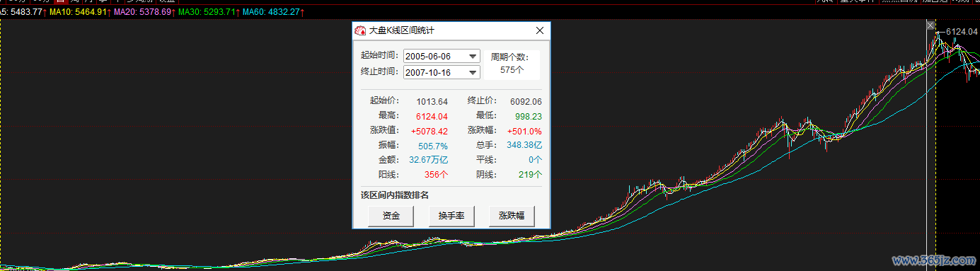Dismiss interval selection with the gray X
The width and height of the screenshot is (980, 271).
coord(931,25)
